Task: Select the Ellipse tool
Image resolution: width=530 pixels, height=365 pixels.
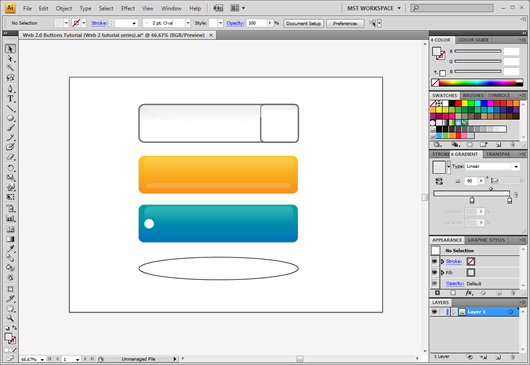Action: click(10, 118)
